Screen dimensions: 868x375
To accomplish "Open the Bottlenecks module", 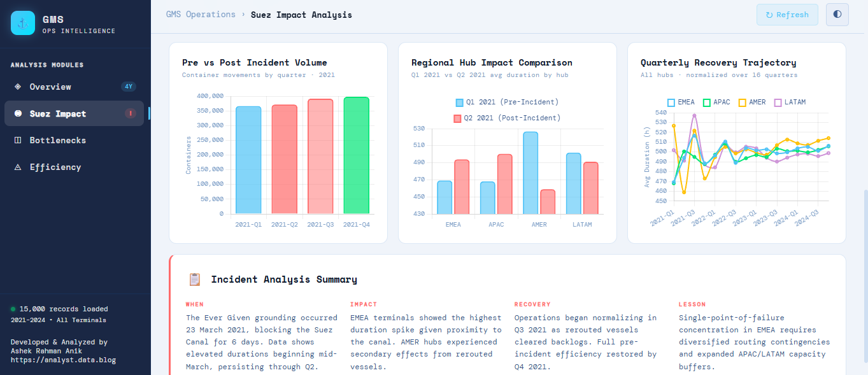I will click(x=57, y=140).
